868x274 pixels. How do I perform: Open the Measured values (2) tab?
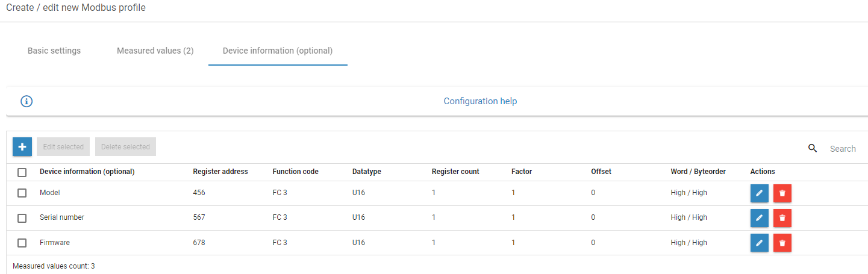(155, 51)
